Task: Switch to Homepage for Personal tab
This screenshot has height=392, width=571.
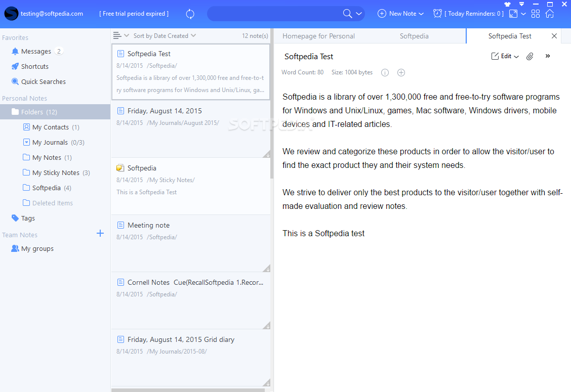Action: tap(318, 36)
